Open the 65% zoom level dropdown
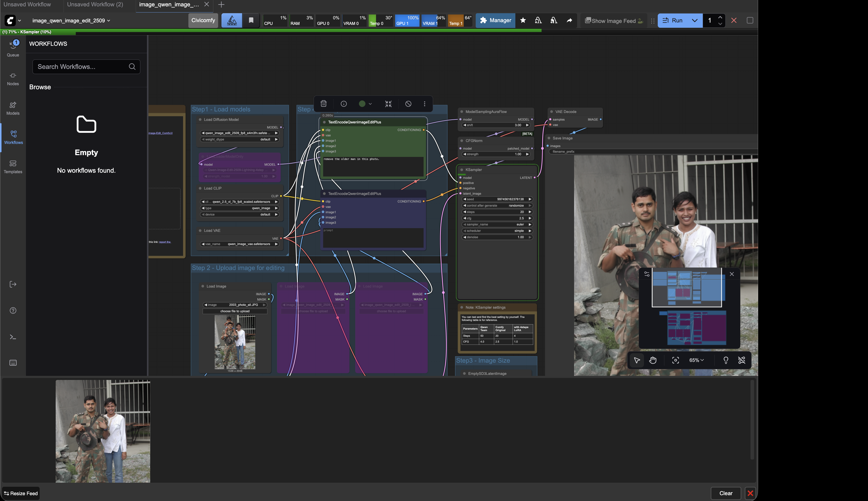868x501 pixels. tap(696, 360)
